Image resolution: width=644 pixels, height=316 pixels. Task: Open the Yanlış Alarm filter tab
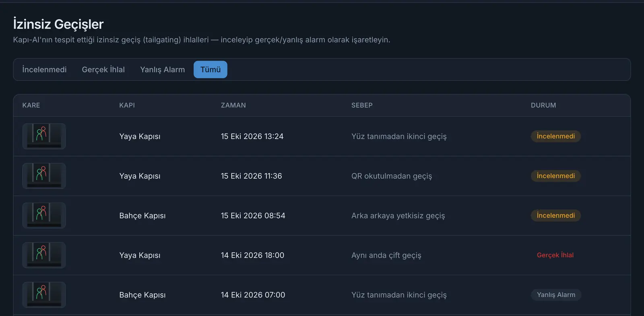[163, 70]
